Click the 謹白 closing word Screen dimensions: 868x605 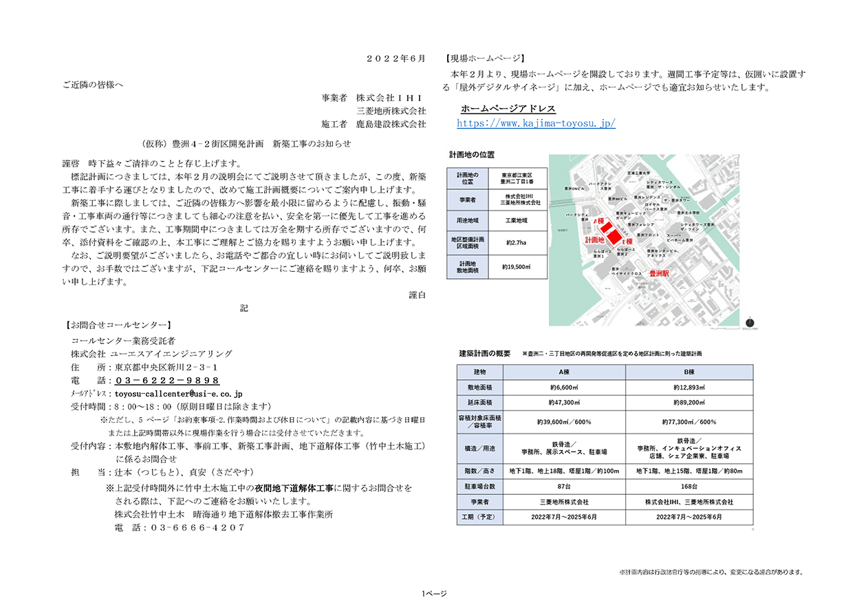click(417, 295)
